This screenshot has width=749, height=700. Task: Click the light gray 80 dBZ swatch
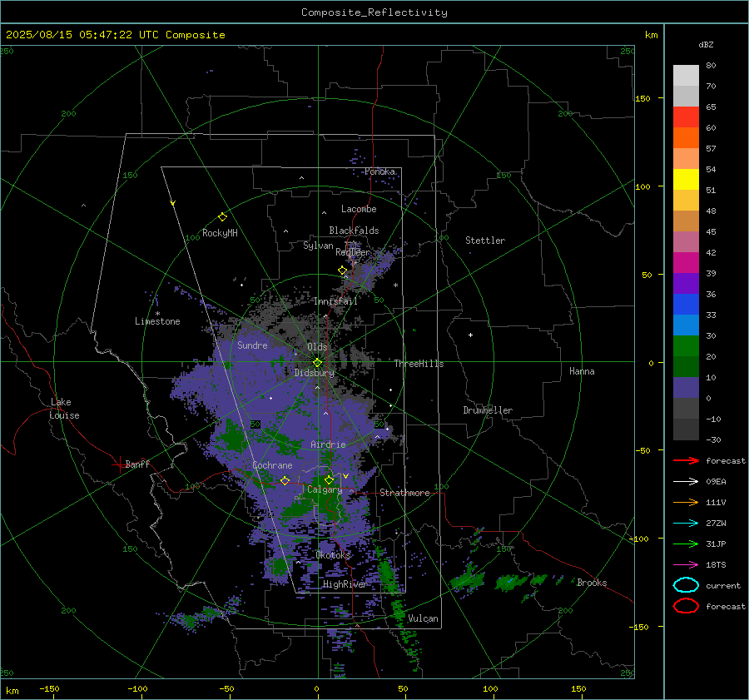pos(686,76)
